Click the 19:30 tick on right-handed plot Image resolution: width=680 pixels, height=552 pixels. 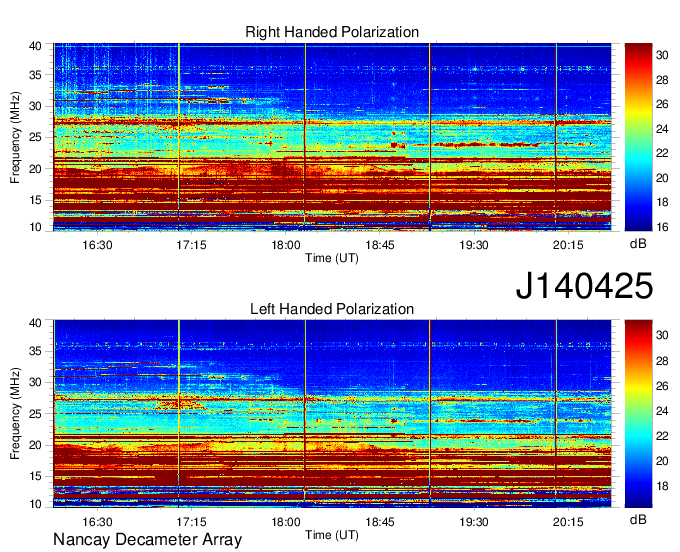[x=474, y=245]
